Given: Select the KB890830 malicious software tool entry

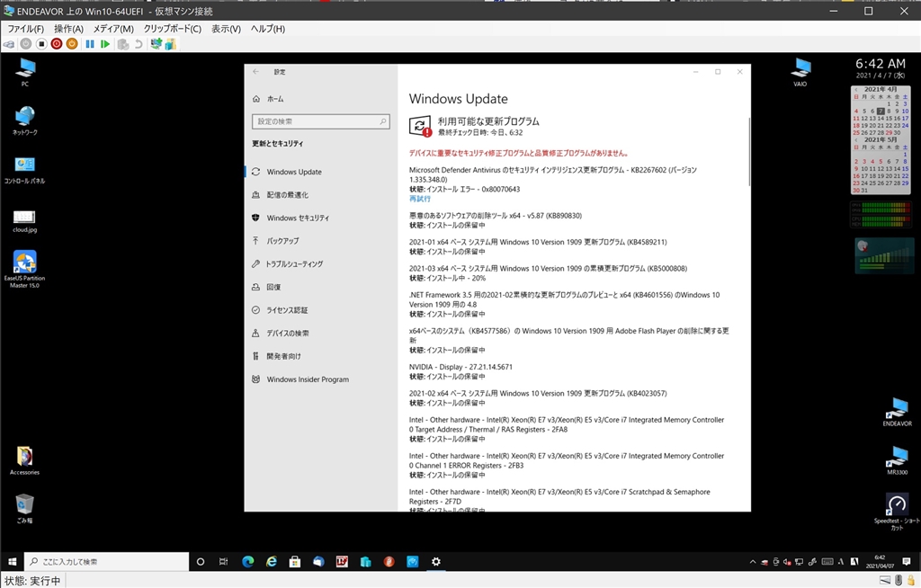Looking at the screenshot, I should 496,216.
